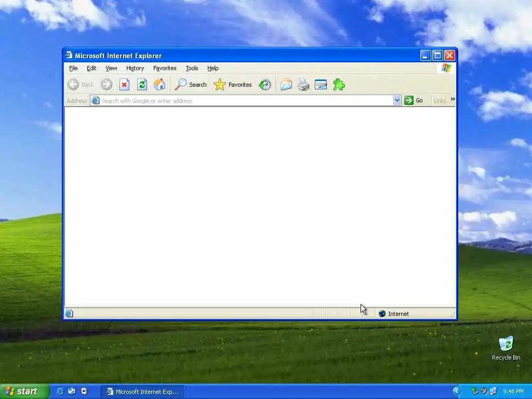Maximize the Internet Explorer window
532x399 pixels.
pyautogui.click(x=437, y=55)
